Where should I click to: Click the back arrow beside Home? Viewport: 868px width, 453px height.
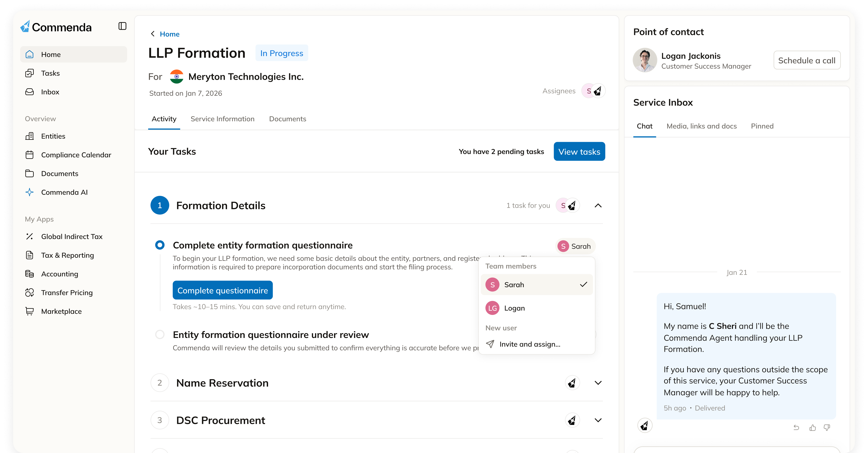[153, 34]
